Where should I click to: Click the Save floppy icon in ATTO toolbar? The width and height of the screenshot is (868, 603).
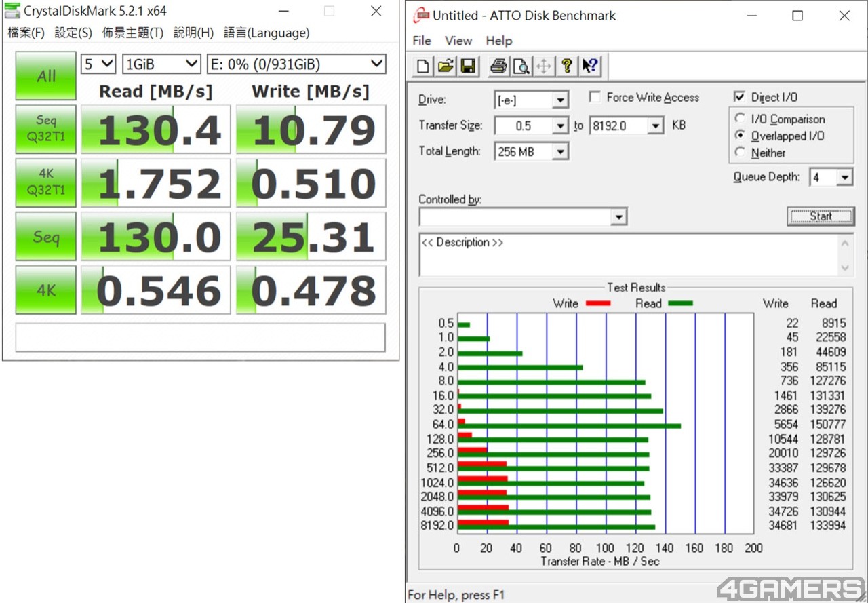468,66
